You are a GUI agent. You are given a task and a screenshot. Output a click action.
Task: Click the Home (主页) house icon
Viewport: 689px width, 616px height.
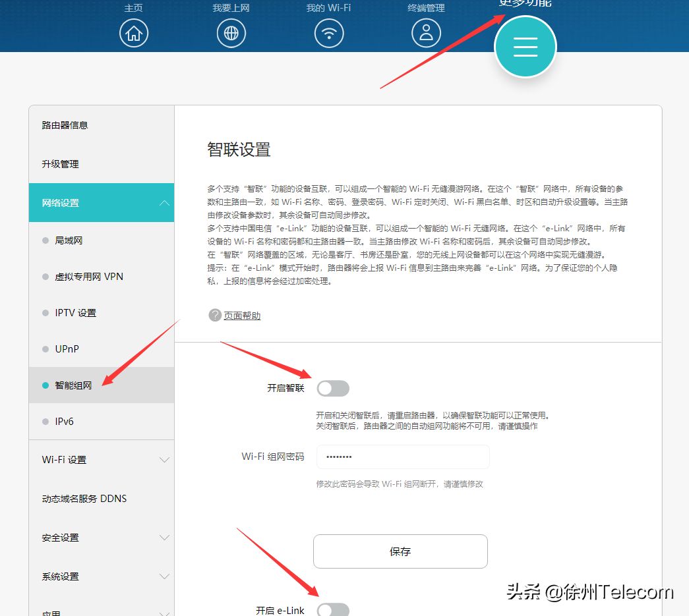(134, 33)
